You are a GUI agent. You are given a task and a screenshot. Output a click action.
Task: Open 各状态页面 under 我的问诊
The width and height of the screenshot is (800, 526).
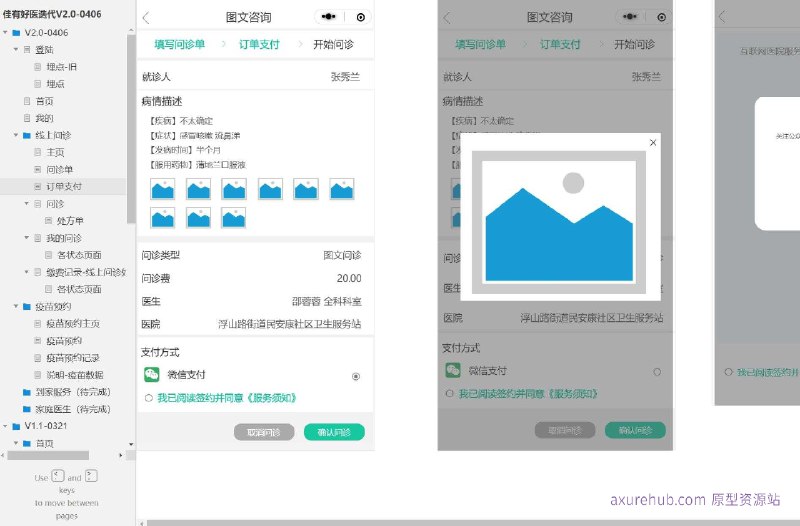(79, 255)
